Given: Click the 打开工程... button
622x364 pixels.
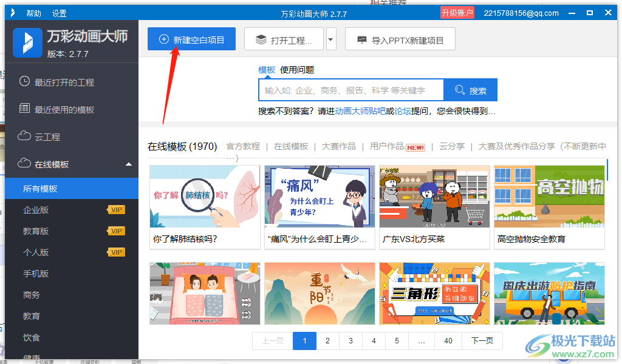Looking at the screenshot, I should [284, 39].
